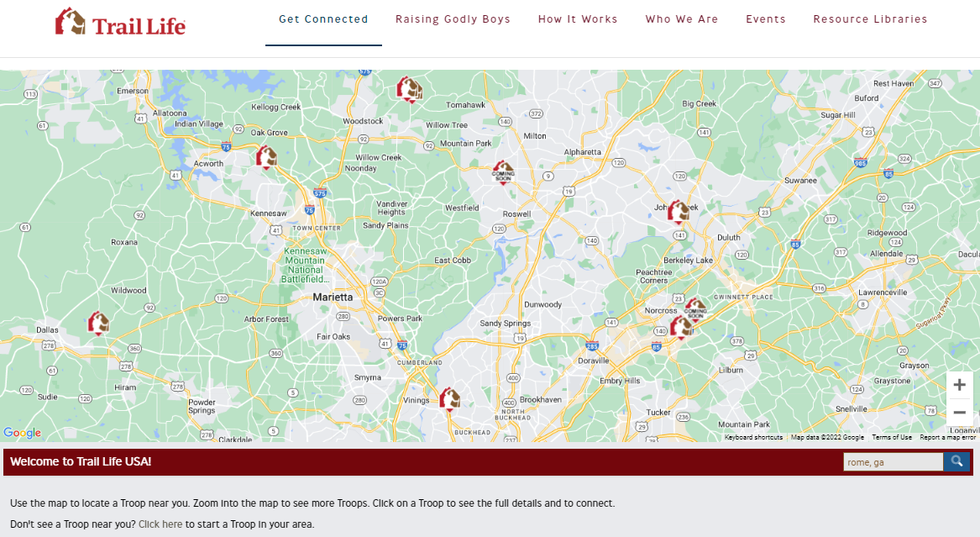Open the Resource Libraries menu

[870, 19]
